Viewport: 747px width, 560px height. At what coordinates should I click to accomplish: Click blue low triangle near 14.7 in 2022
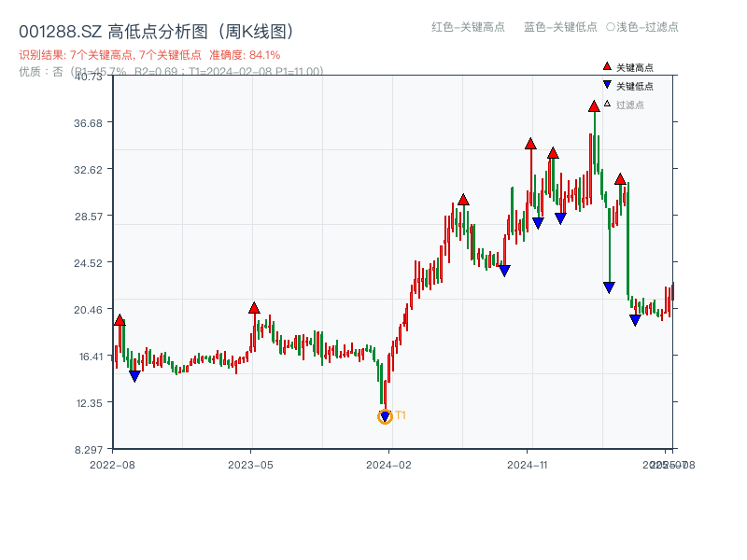(x=134, y=376)
